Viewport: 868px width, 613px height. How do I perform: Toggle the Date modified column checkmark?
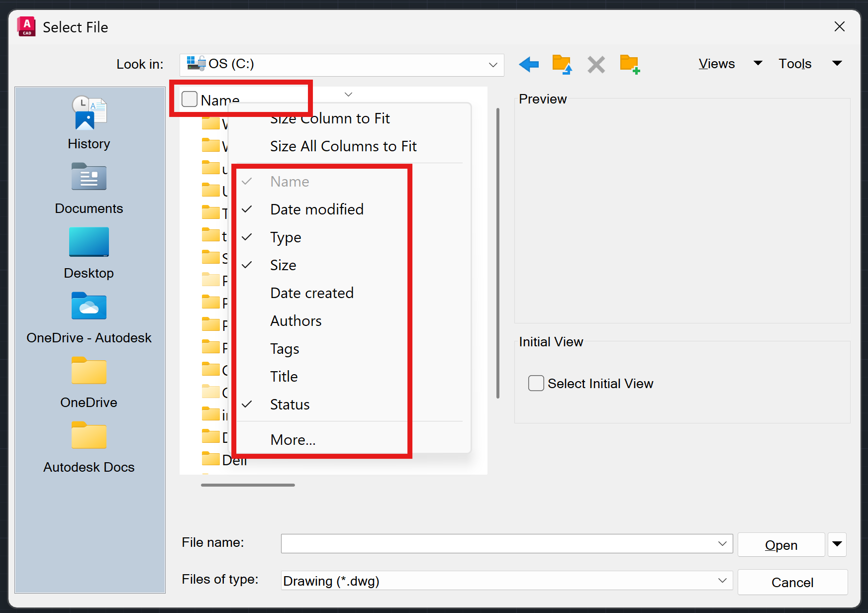pyautogui.click(x=317, y=209)
